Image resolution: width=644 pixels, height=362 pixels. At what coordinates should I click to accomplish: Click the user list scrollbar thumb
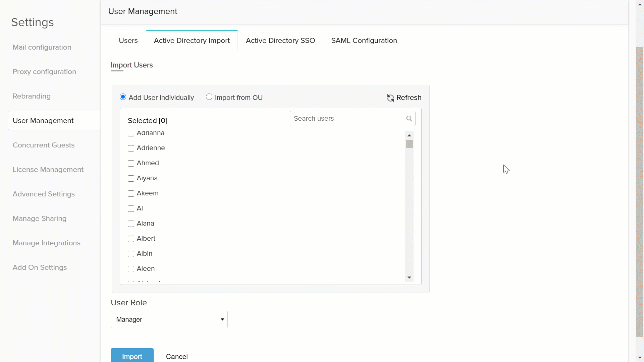409,144
